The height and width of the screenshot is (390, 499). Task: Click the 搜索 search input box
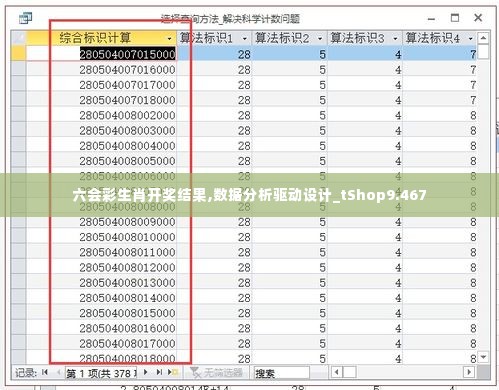point(282,373)
